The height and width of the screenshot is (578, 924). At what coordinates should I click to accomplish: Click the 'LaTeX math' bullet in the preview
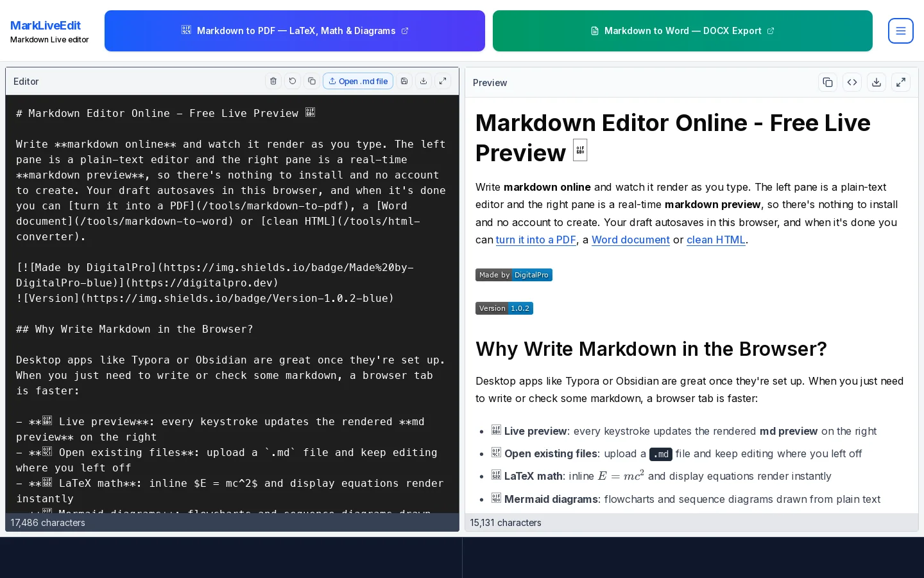pyautogui.click(x=662, y=476)
